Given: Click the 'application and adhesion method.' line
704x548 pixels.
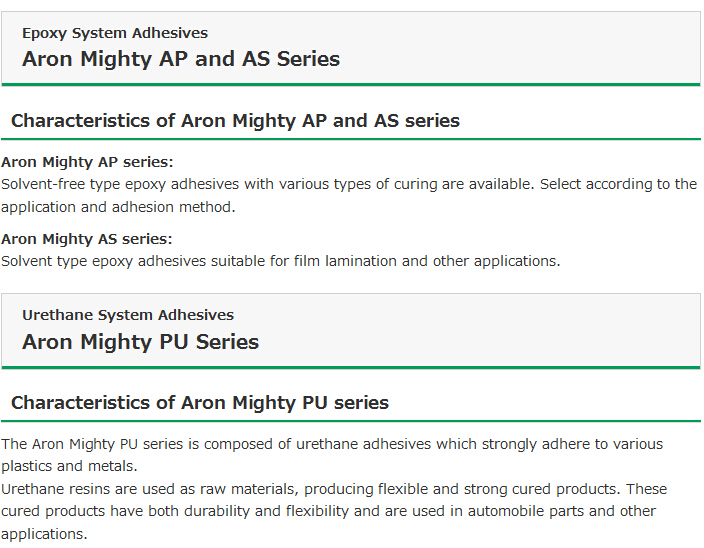Looking at the screenshot, I should click(x=118, y=207).
